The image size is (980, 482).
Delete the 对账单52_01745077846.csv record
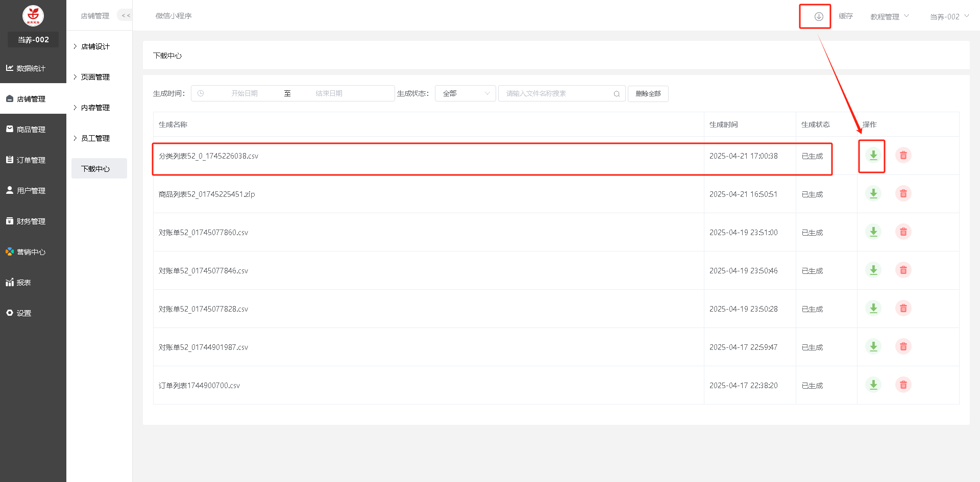(903, 270)
